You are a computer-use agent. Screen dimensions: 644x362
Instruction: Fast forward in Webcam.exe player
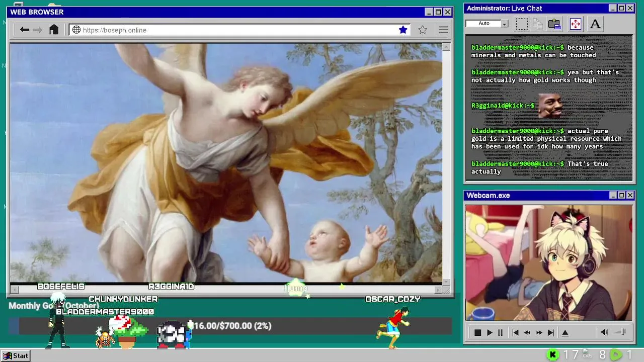[x=539, y=333]
